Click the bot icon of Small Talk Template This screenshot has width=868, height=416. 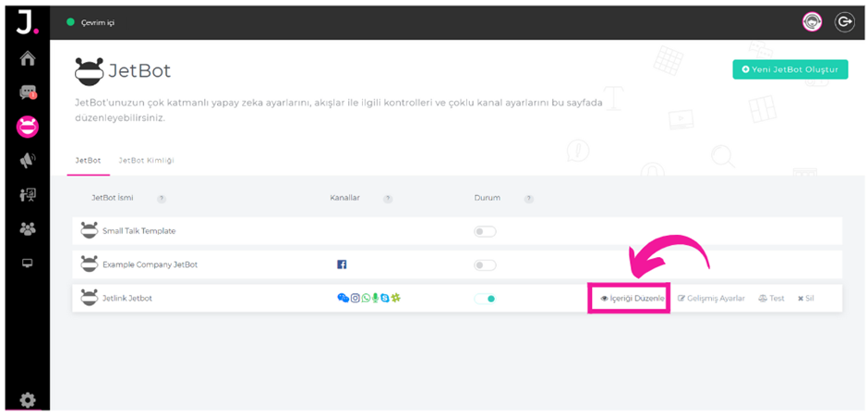click(x=90, y=230)
